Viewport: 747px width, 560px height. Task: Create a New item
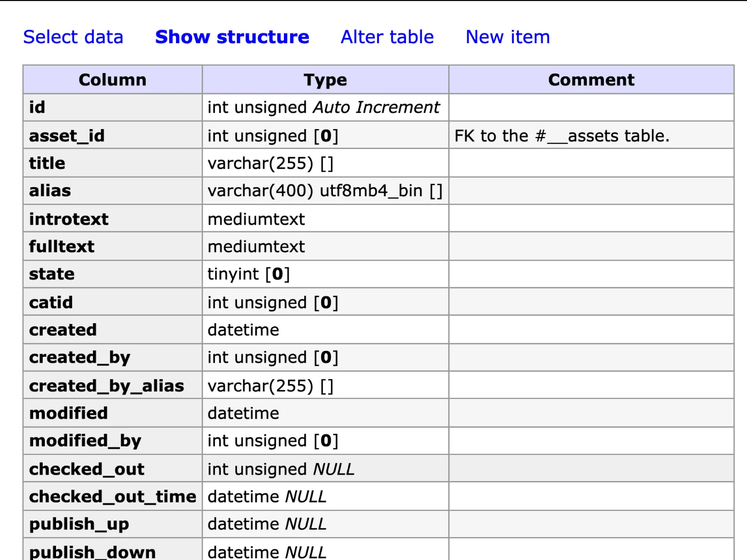[508, 37]
